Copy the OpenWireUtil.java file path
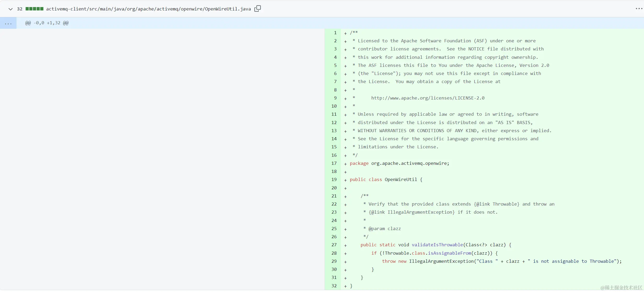Viewport: 644px width, 292px height. coord(257,9)
